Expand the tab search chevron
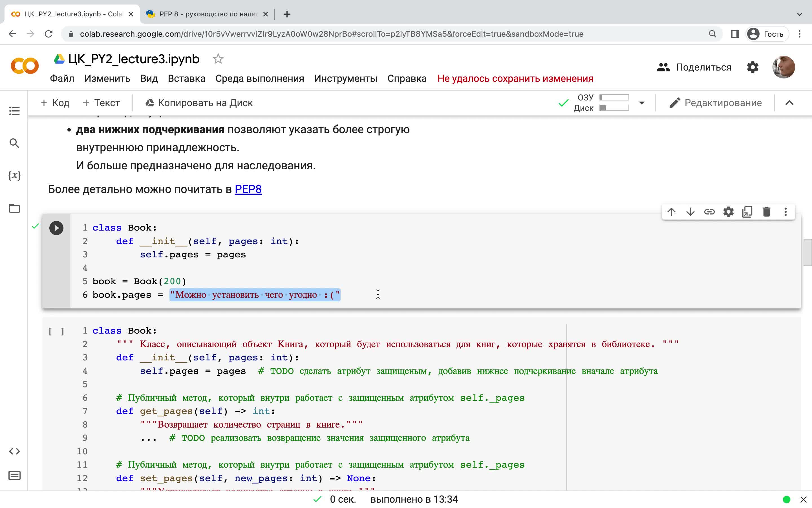The width and height of the screenshot is (812, 508). tap(800, 14)
